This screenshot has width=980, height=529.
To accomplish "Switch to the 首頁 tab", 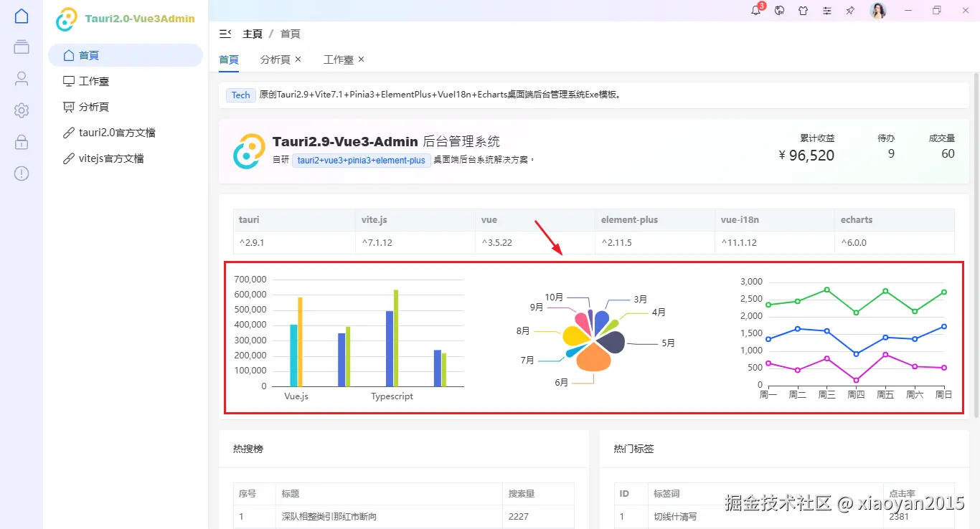I will pyautogui.click(x=229, y=59).
